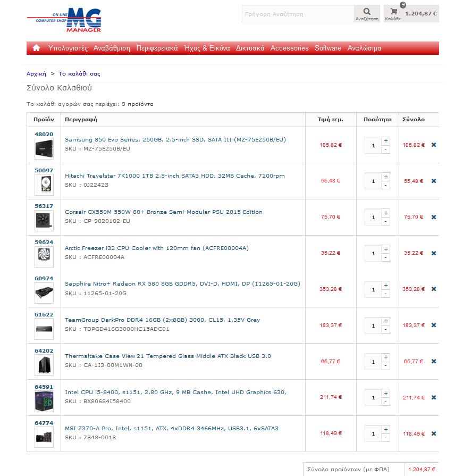Screen dimensions: 463x476
Task: Delete Intel i5-8400 CPU from cart
Action: 434,397
